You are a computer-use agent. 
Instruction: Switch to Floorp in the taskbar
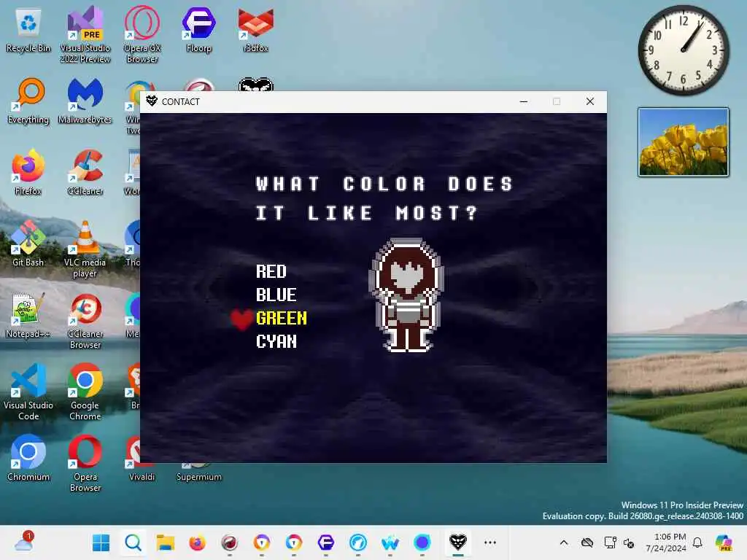pyautogui.click(x=326, y=542)
